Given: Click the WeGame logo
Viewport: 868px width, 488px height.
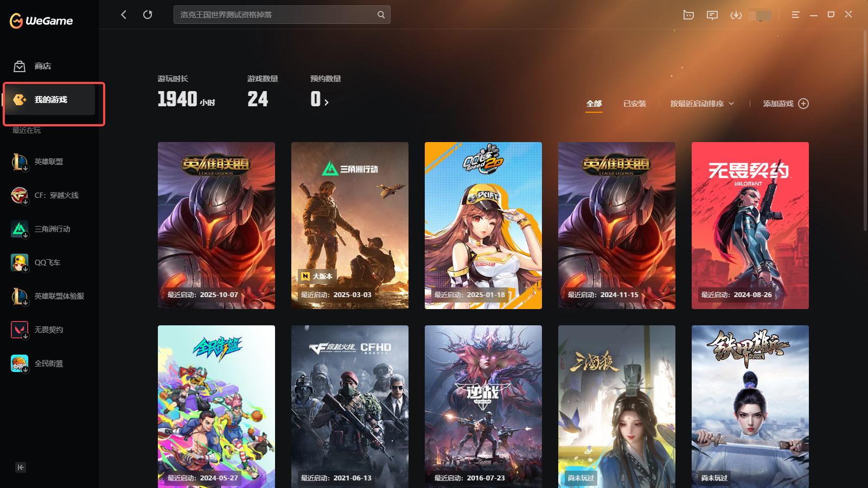Looking at the screenshot, I should click(x=41, y=21).
